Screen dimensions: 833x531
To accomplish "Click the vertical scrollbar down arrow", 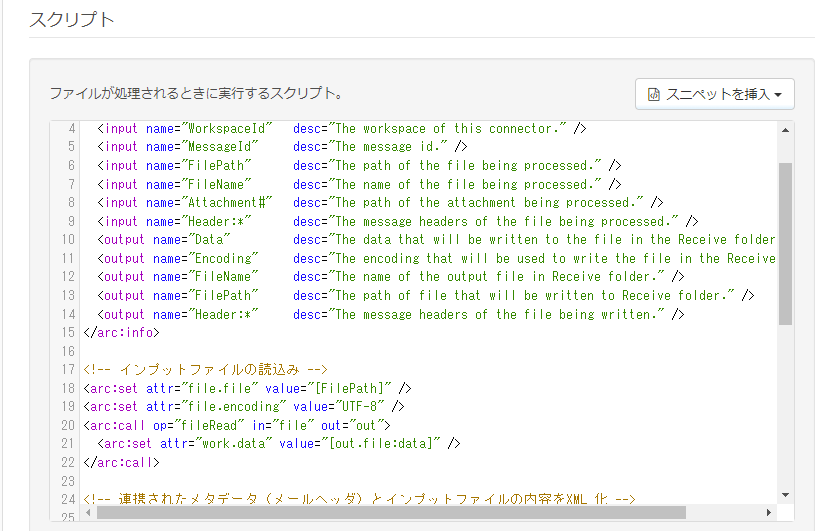I will click(x=785, y=494).
